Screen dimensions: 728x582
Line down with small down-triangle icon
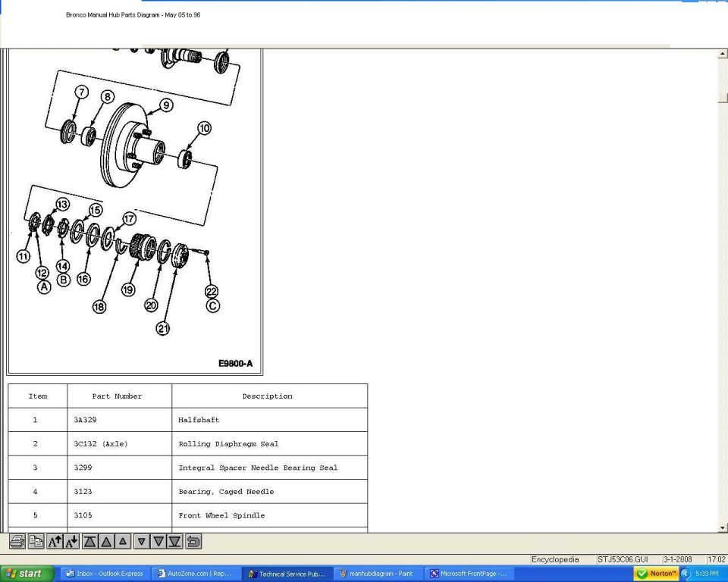[142, 542]
